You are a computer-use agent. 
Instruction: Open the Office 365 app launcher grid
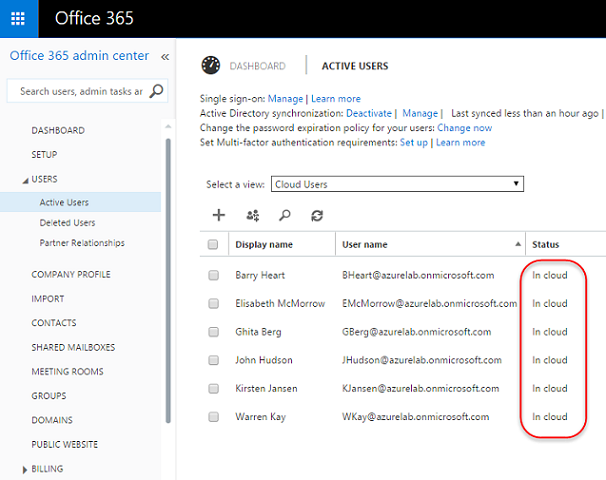18,18
